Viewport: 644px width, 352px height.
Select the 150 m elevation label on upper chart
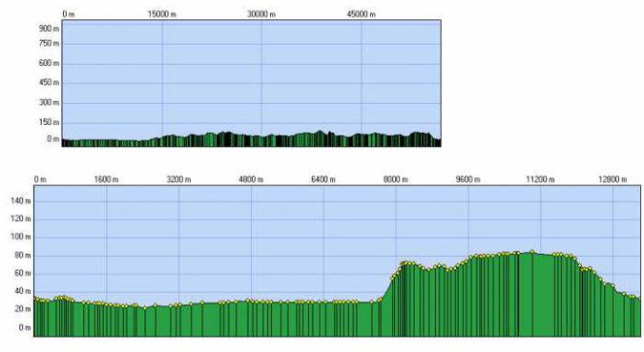click(x=49, y=122)
